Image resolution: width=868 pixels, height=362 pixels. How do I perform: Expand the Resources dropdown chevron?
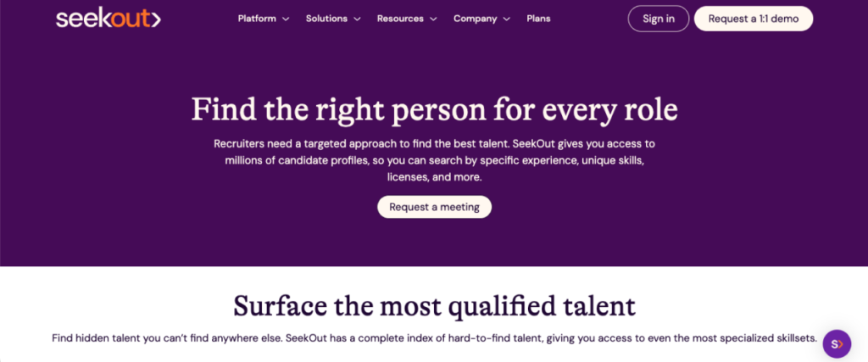click(x=433, y=19)
